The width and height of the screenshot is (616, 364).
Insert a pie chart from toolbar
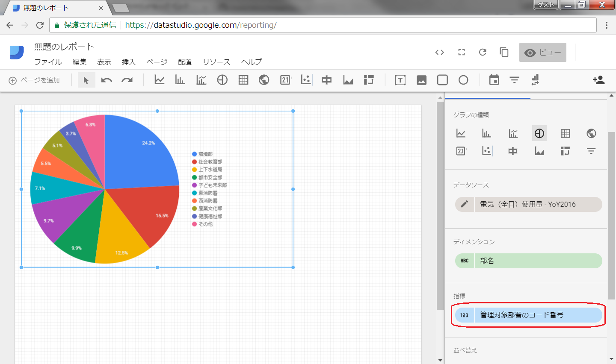[222, 80]
